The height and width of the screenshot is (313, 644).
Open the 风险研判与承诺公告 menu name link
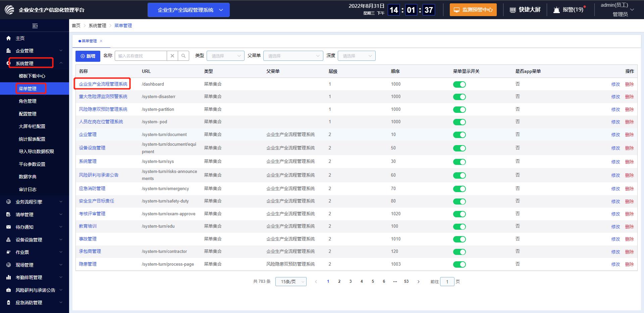[99, 175]
